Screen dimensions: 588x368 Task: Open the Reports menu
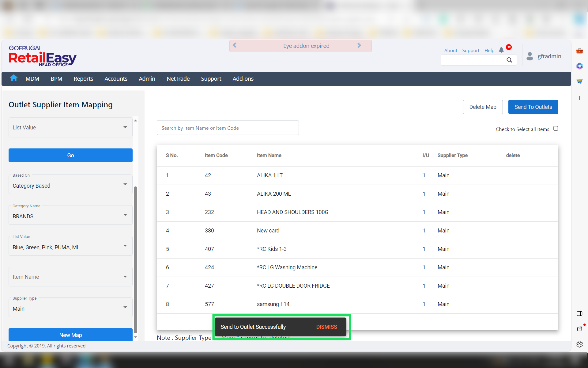click(83, 79)
